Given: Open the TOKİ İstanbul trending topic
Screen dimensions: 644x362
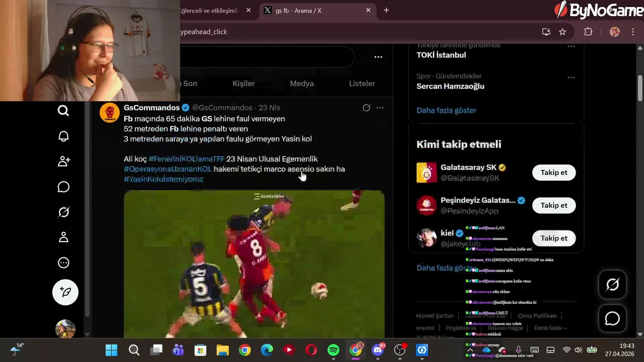Looking at the screenshot, I should (x=441, y=55).
